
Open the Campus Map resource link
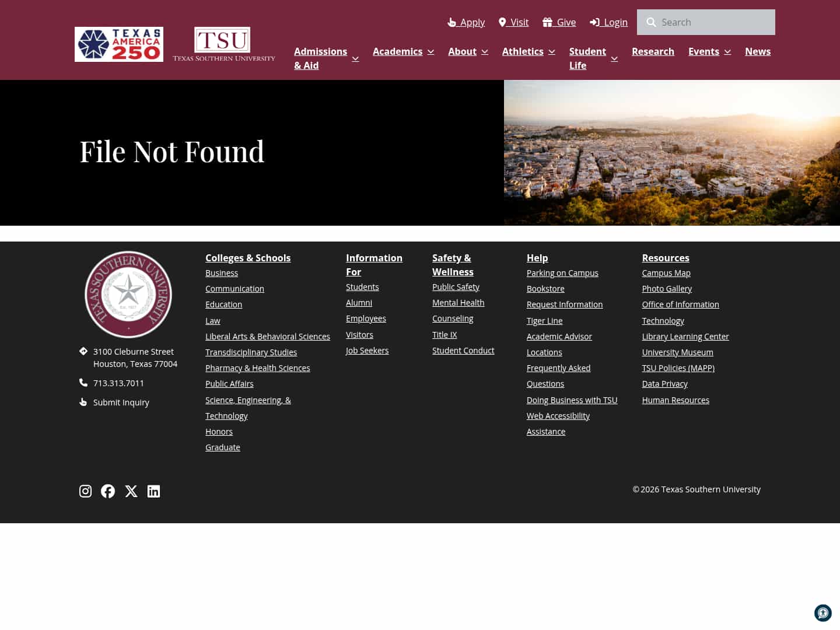pyautogui.click(x=666, y=272)
